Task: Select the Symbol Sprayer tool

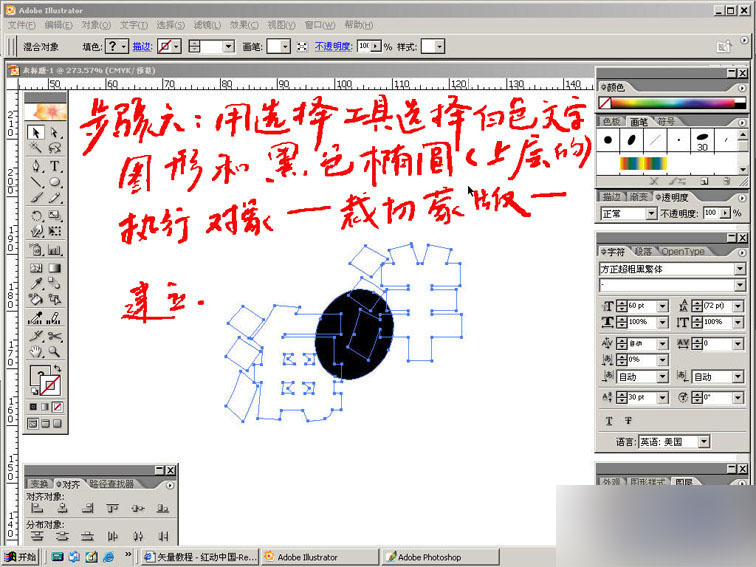Action: pos(36,250)
